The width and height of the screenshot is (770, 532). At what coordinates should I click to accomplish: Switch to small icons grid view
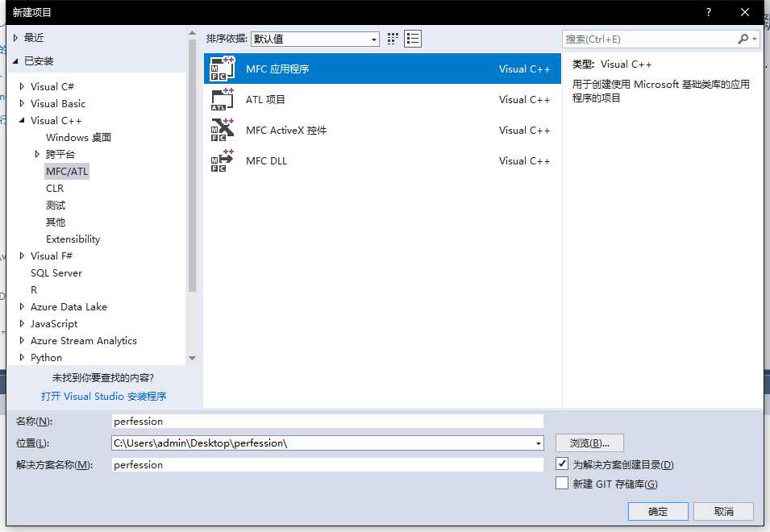(x=393, y=39)
